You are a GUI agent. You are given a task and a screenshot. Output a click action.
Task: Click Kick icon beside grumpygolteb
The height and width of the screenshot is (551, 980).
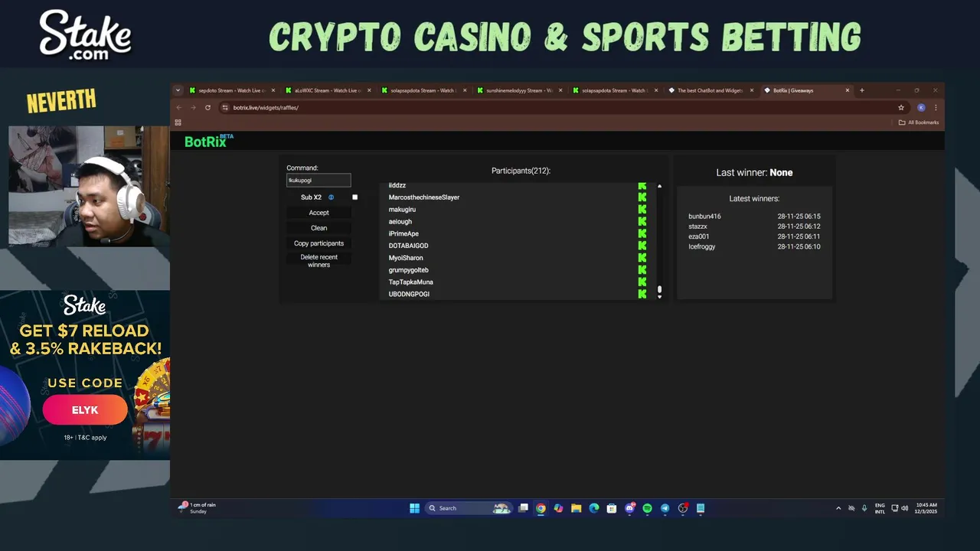click(642, 270)
